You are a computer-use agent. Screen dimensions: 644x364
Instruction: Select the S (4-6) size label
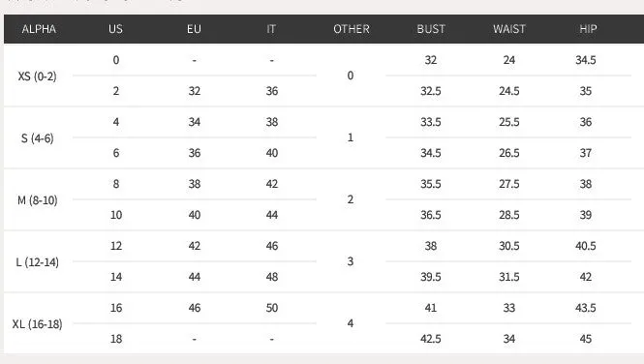coord(38,138)
